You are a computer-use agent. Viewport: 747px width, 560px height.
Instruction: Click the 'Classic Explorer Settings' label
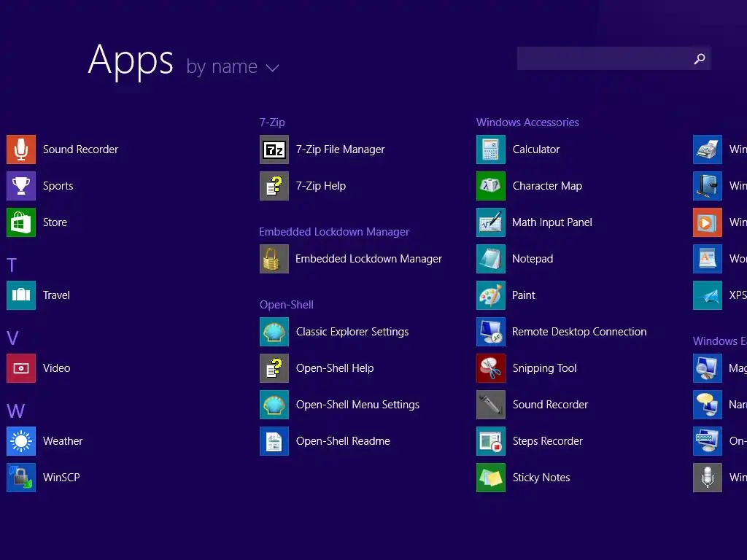coord(352,332)
